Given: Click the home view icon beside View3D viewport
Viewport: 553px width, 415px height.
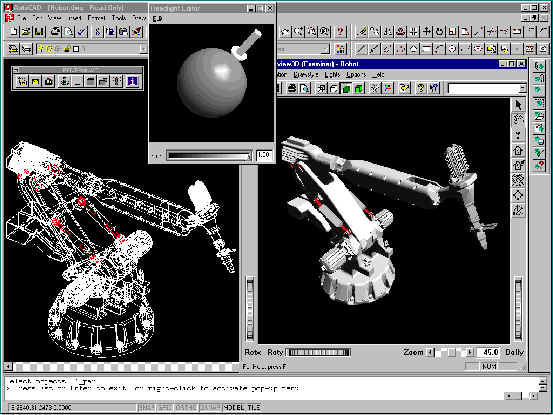Looking at the screenshot, I should pos(518,151).
